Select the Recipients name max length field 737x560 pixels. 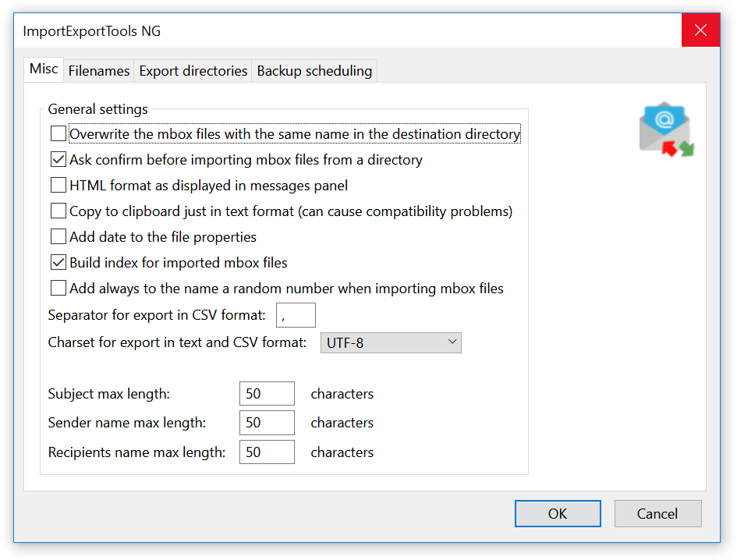coord(267,452)
